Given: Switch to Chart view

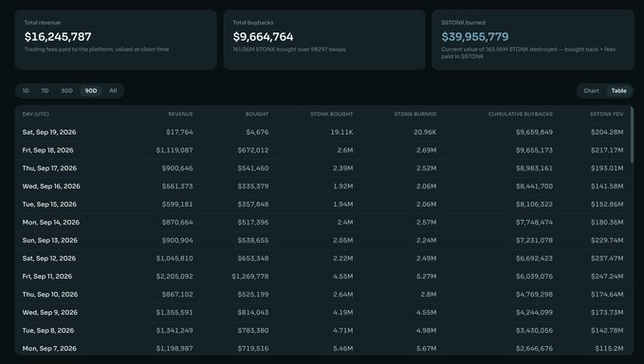Looking at the screenshot, I should pos(591,91).
